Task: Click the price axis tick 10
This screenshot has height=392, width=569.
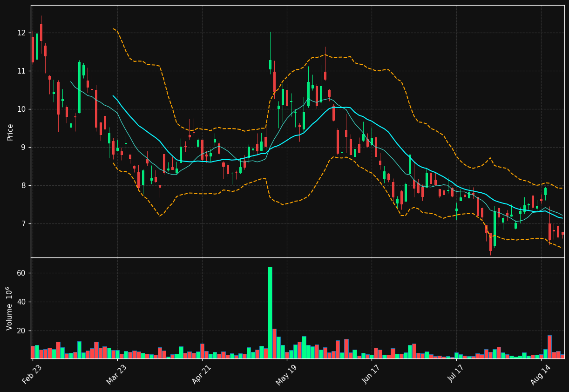Action: [x=21, y=109]
